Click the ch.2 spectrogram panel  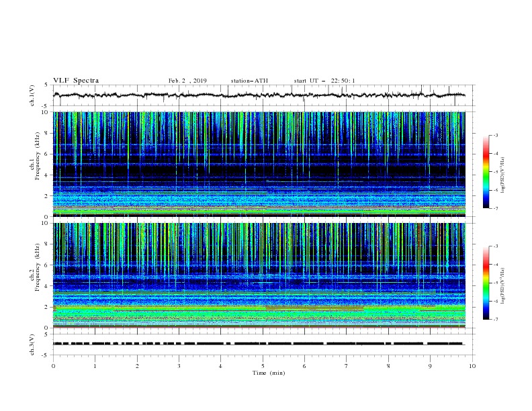click(x=259, y=275)
